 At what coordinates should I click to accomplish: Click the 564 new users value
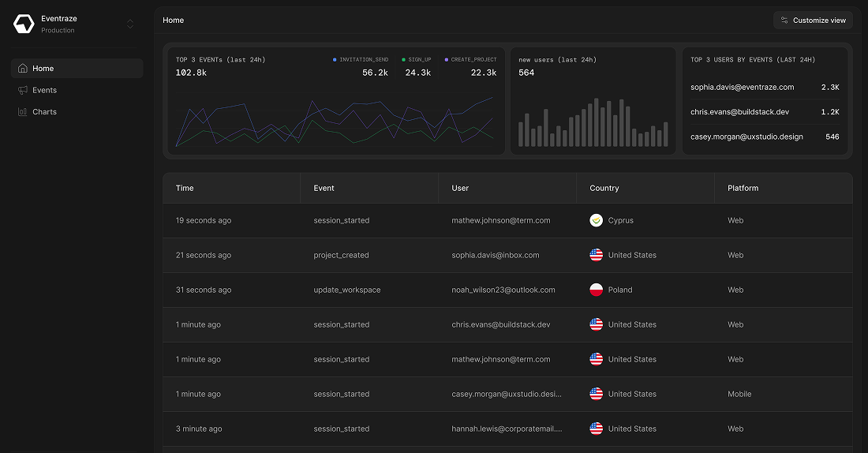[526, 73]
